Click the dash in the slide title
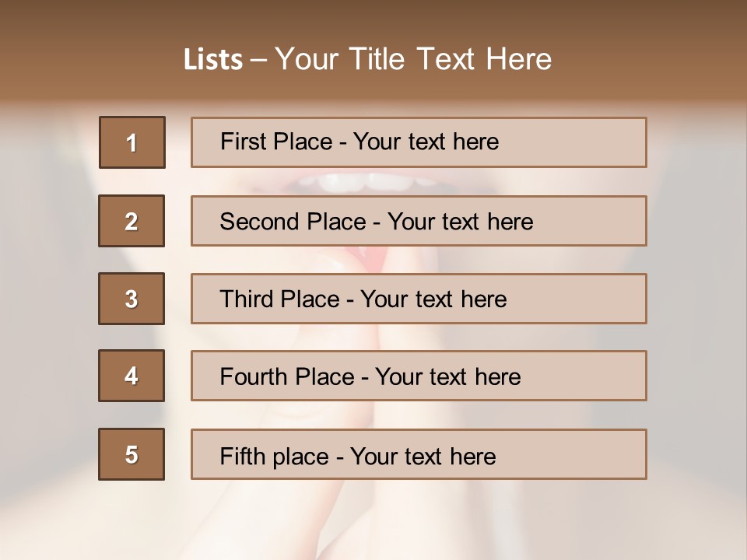Viewport: 747px width, 560px height. pos(259,61)
